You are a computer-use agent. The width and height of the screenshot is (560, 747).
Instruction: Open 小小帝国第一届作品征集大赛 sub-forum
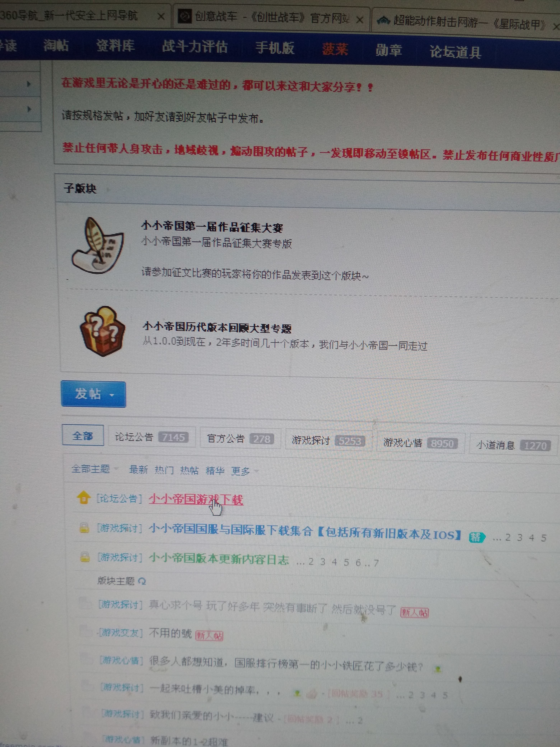[212, 227]
